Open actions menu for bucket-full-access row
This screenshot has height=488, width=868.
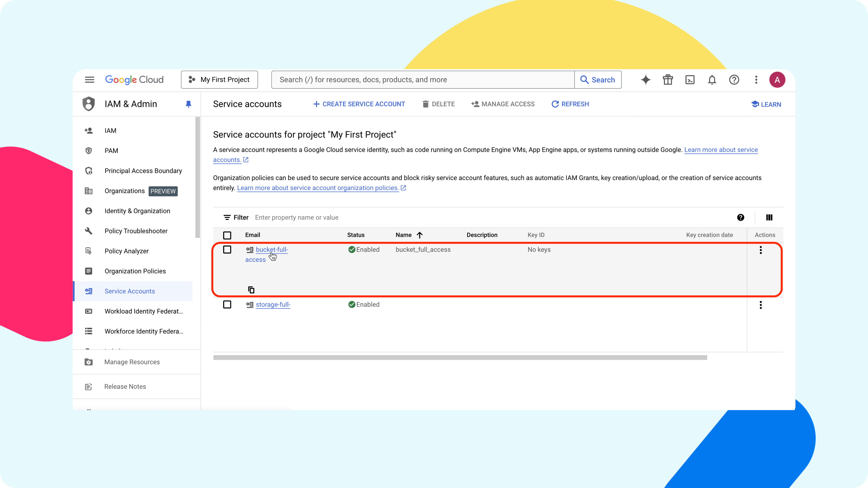760,250
